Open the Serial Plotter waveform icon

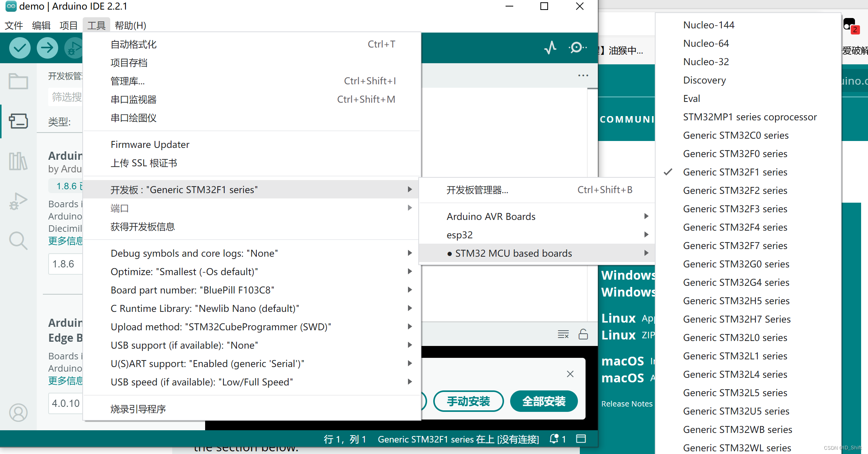click(x=550, y=48)
